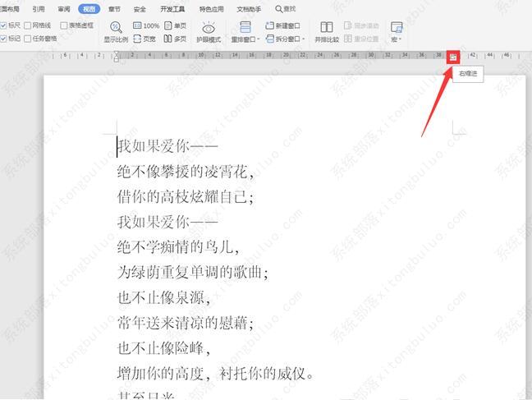Click the ruler at the 44 mark
Viewport: 532px width, 400px height.
489,55
